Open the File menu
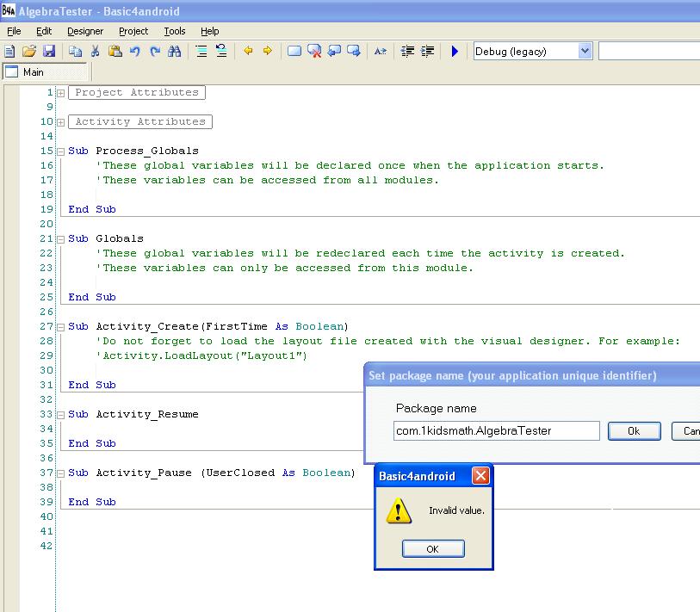Viewport: 700px width, 612px height. point(14,31)
